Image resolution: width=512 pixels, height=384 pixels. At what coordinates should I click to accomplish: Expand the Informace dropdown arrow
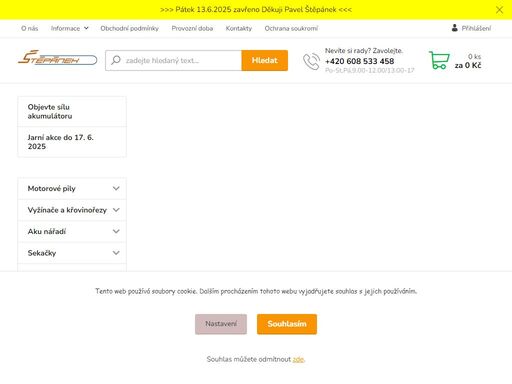86,28
